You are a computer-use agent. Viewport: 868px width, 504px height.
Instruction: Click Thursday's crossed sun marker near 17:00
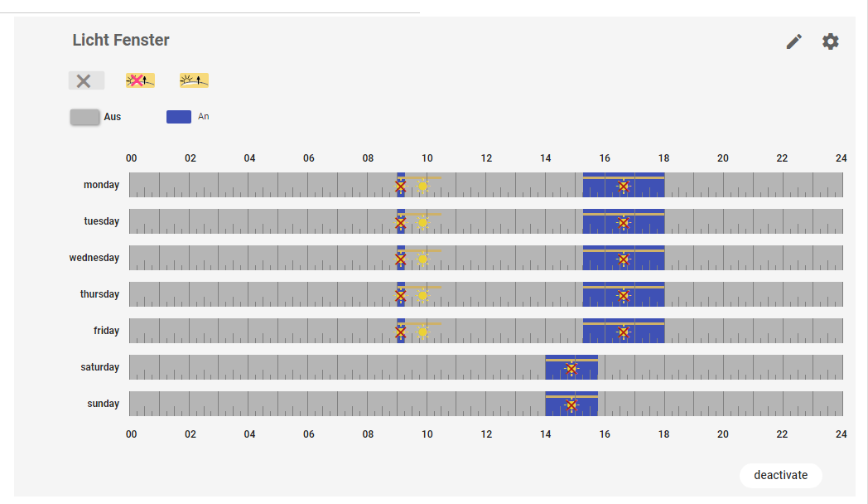coord(624,295)
